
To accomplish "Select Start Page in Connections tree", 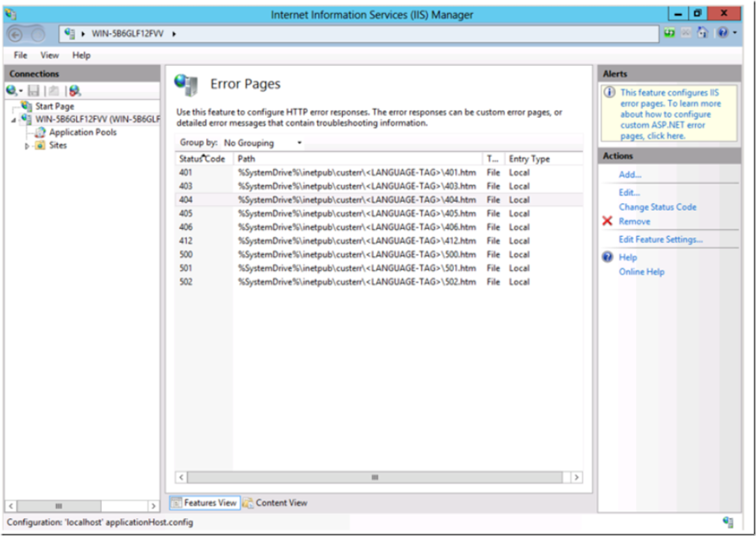I will (54, 106).
